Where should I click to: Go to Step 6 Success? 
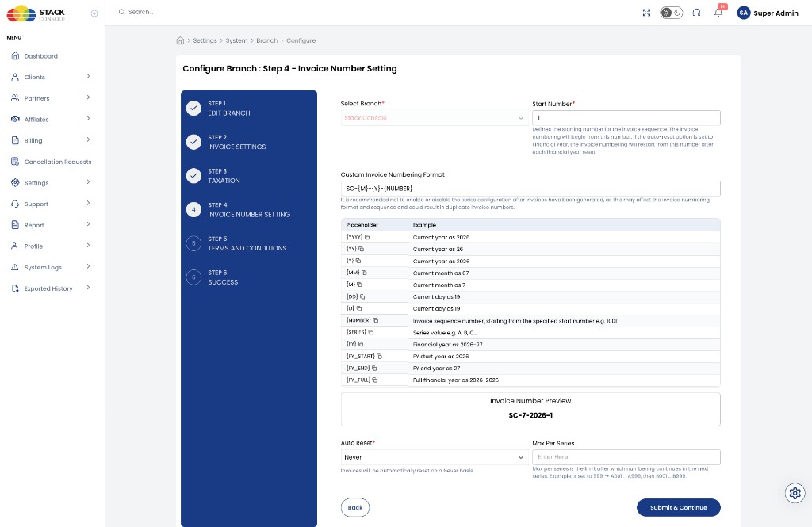[x=213, y=277]
